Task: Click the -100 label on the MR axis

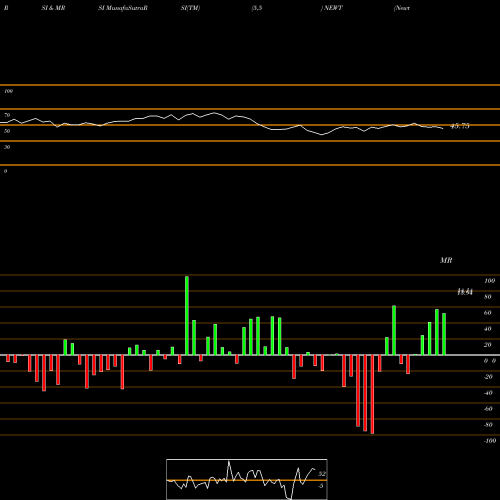Action: 490,441
